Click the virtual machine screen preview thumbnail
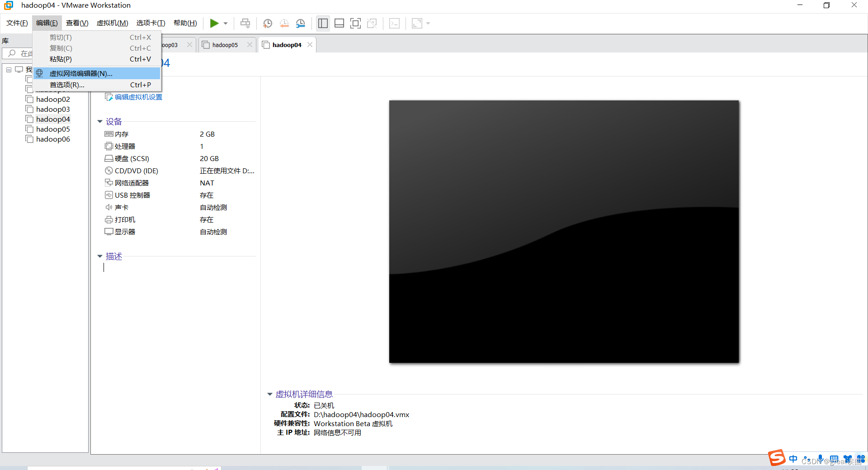868x470 pixels. pos(564,232)
